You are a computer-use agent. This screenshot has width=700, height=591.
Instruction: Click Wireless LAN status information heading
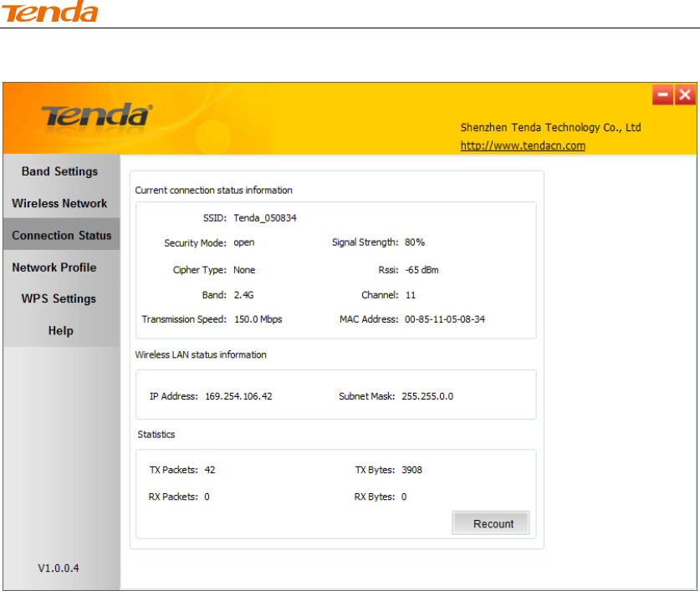click(201, 355)
